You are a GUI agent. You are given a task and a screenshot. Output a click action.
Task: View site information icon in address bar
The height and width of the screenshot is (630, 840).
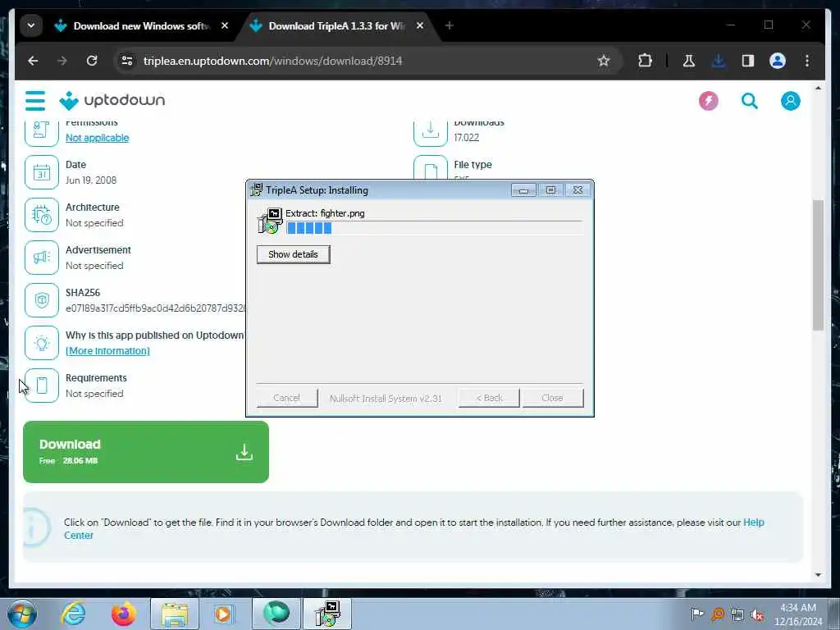pyautogui.click(x=127, y=61)
